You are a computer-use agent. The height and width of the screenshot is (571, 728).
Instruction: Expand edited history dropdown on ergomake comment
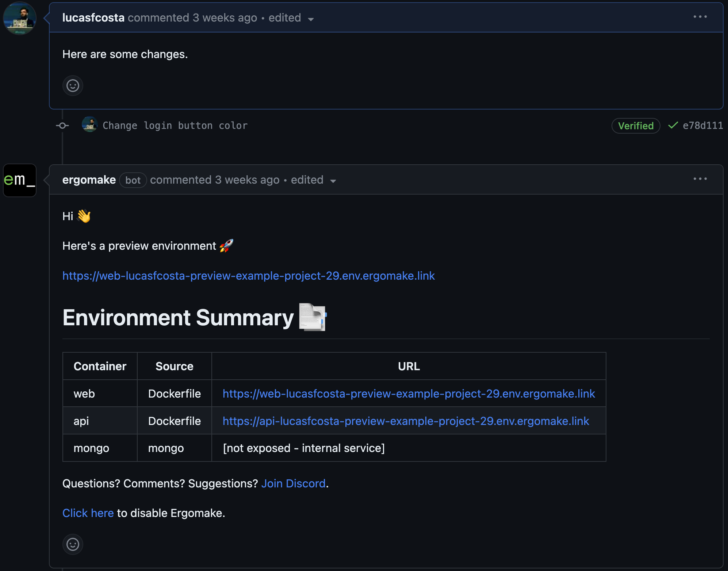[x=333, y=181]
